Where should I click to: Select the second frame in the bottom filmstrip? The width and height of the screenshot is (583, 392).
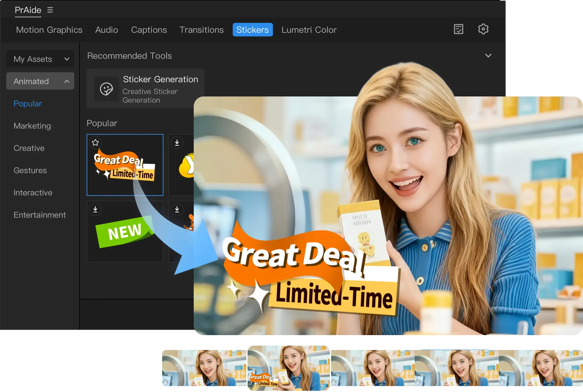(x=288, y=369)
